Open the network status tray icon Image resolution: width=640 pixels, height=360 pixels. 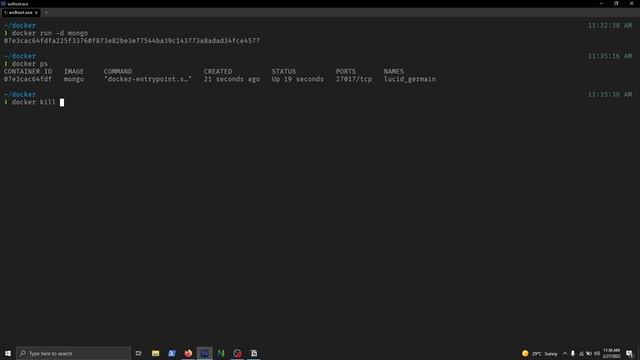point(581,353)
